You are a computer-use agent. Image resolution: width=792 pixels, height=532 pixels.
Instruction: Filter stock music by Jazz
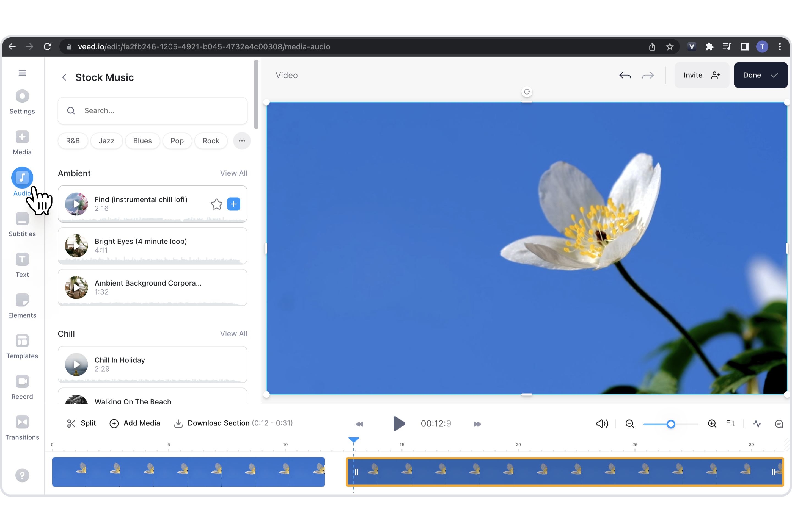106,141
